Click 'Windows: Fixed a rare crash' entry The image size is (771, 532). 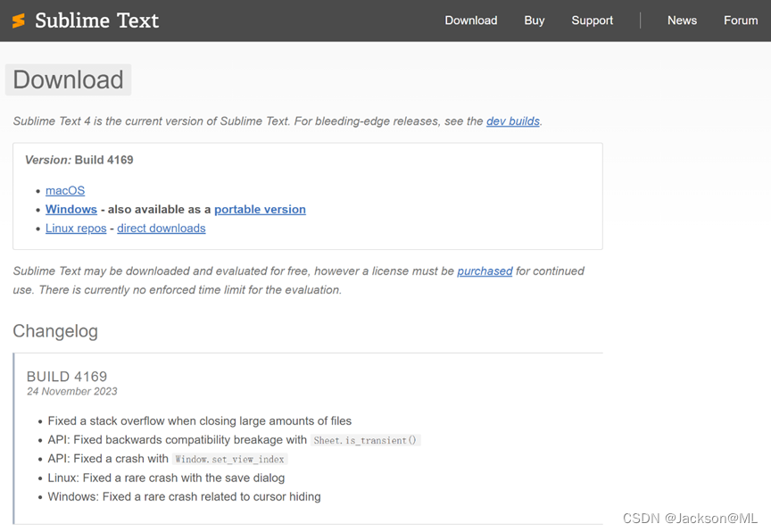184,496
